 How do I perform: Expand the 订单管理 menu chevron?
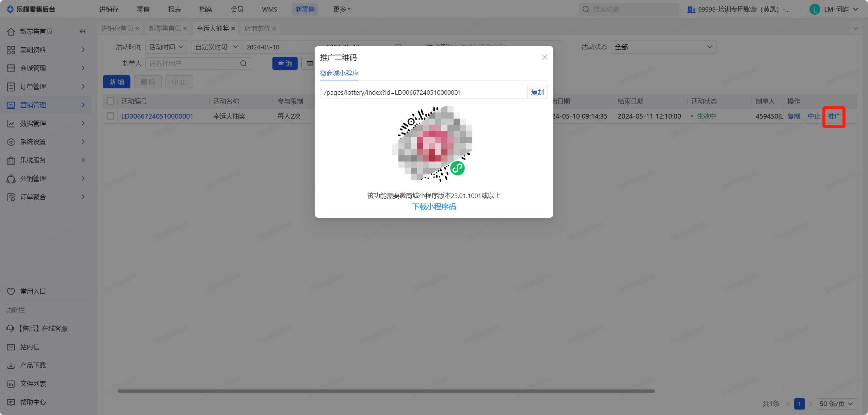(83, 87)
